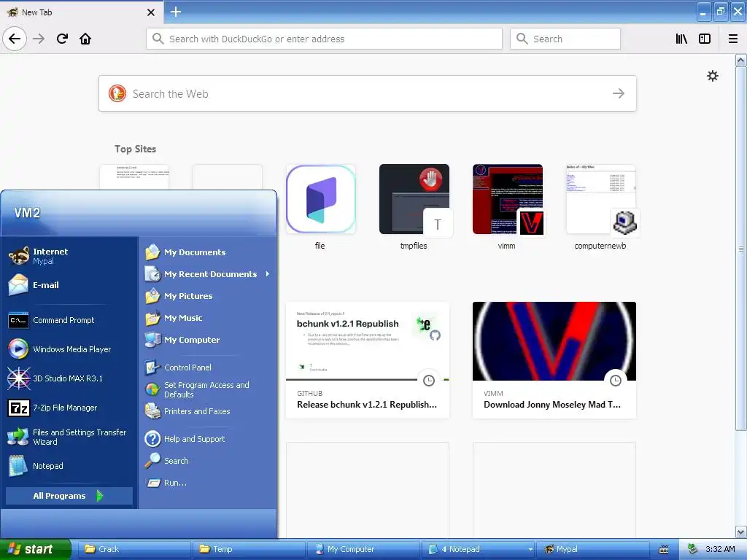This screenshot has width=747, height=560.
Task: Open the file top site tile
Action: pos(321,207)
